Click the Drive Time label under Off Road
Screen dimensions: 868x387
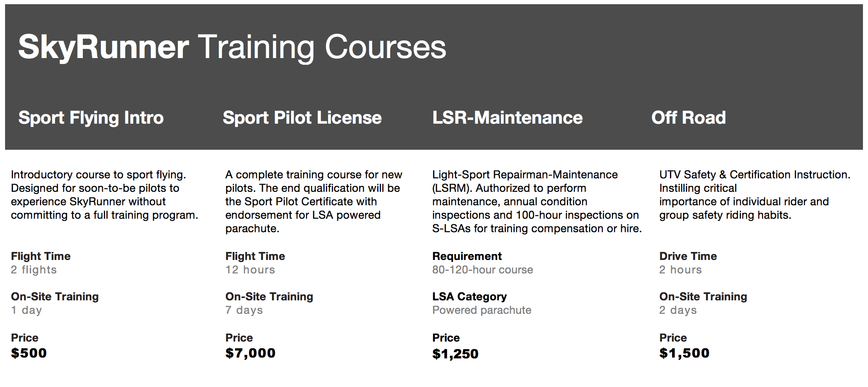click(x=688, y=256)
